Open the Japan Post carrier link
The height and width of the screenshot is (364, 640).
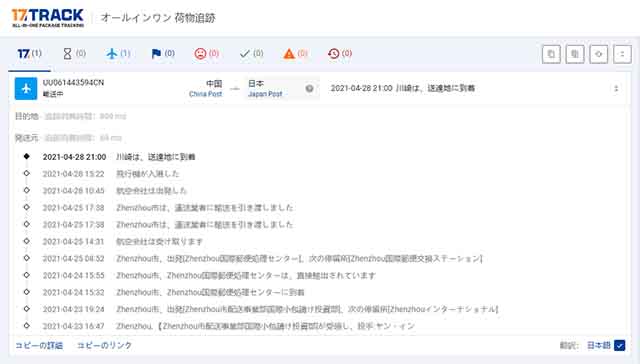[x=265, y=94]
